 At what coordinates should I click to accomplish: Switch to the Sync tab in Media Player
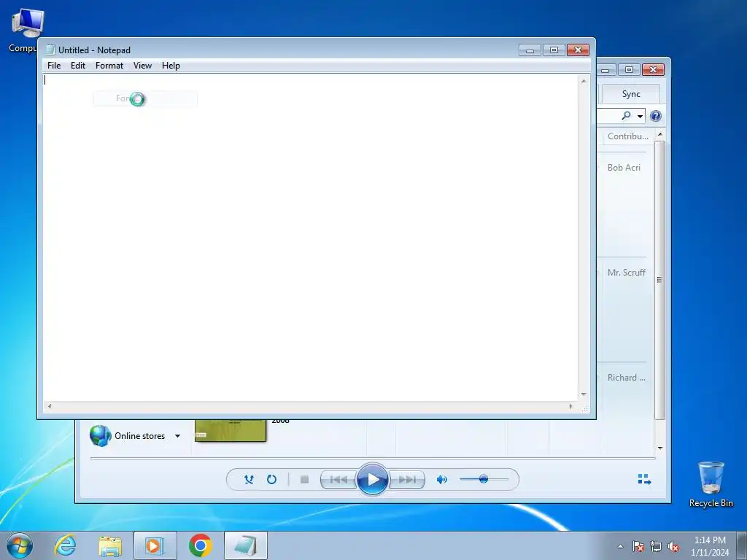coord(631,94)
